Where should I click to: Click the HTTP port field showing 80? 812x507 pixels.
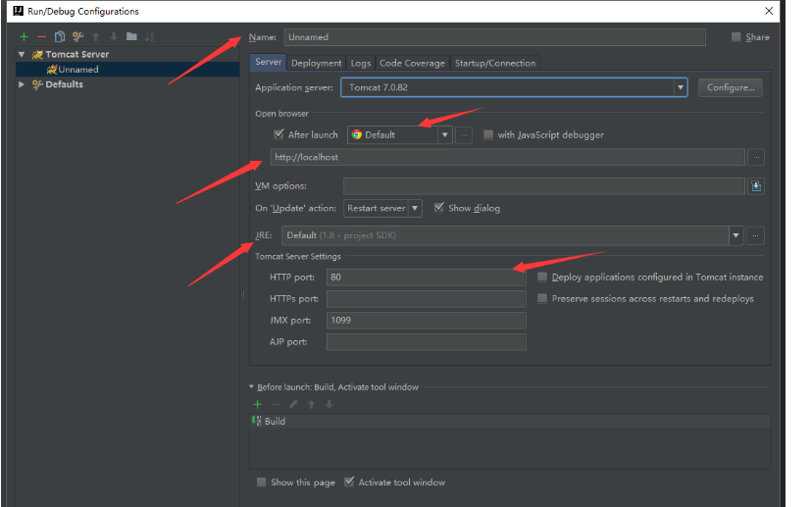coord(427,278)
